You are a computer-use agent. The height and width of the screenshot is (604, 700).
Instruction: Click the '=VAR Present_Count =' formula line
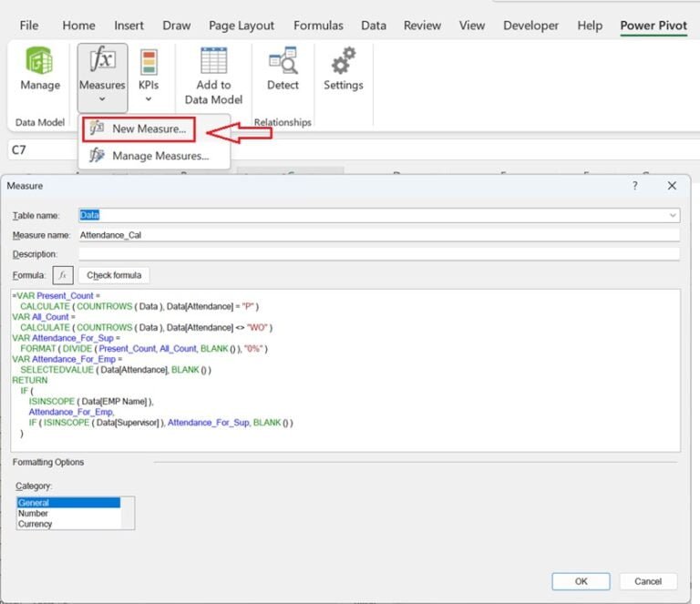(57, 296)
